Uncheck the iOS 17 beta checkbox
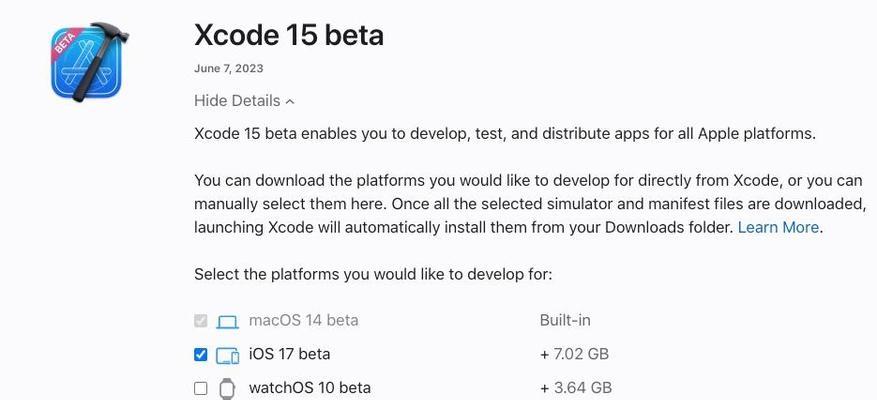Viewport: 877px width, 400px height. [200, 355]
